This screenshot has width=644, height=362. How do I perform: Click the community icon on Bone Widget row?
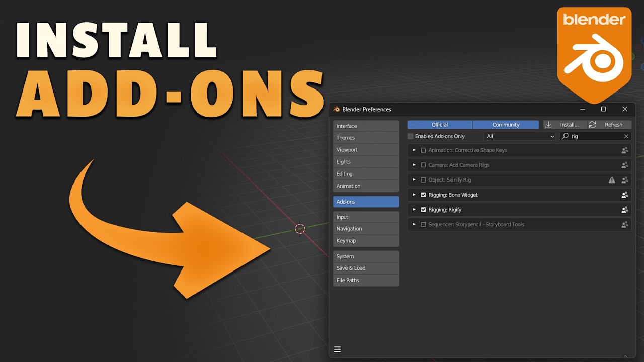pyautogui.click(x=624, y=195)
